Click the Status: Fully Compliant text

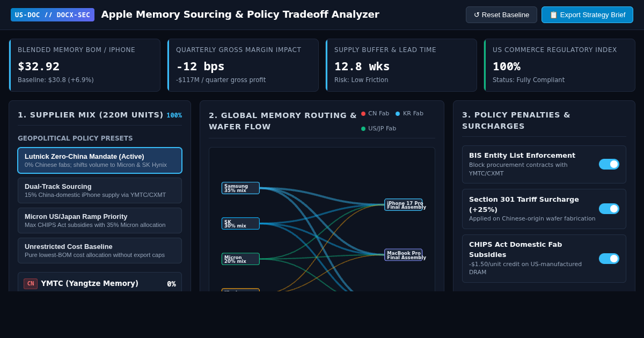tap(529, 80)
